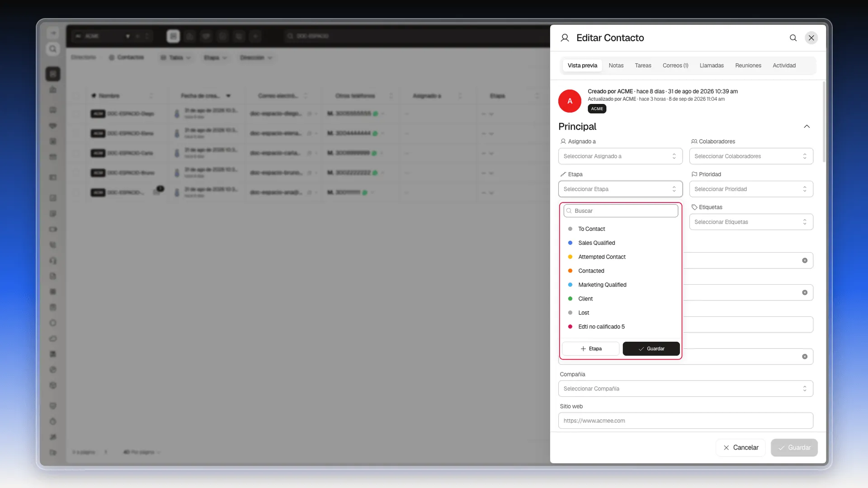The height and width of the screenshot is (488, 868).
Task: Click the red contact avatar A
Action: click(x=570, y=101)
